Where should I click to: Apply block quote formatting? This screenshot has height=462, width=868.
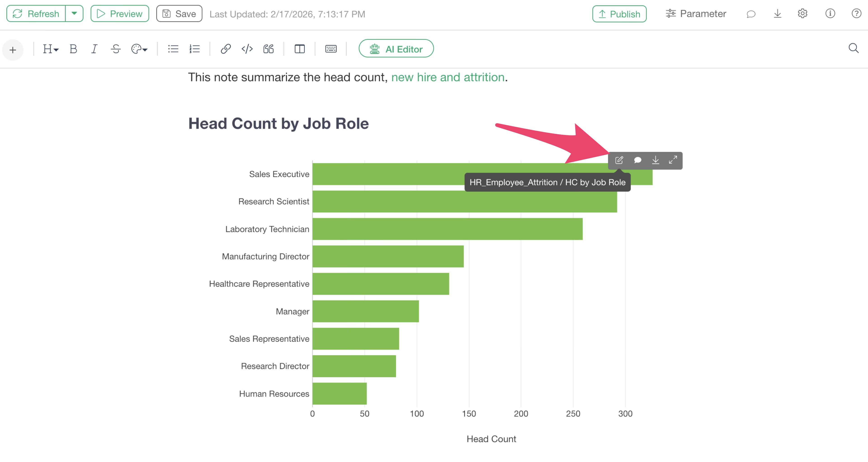click(x=268, y=49)
